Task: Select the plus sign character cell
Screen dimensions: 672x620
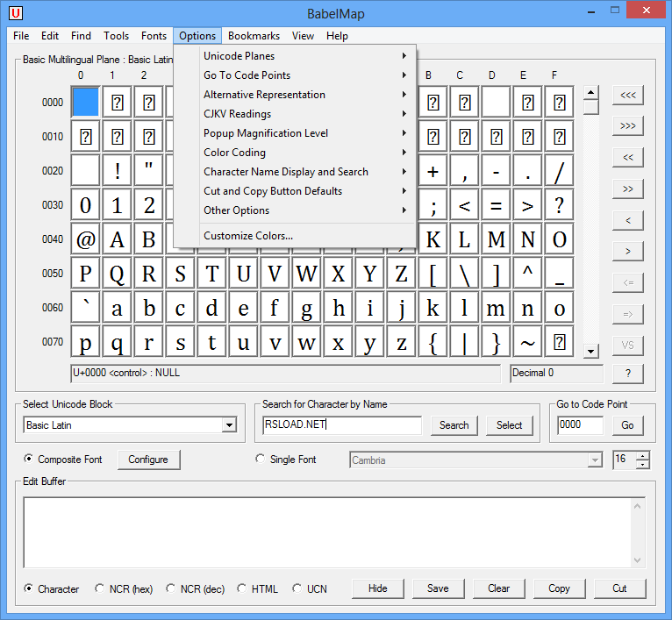Action: tap(433, 171)
